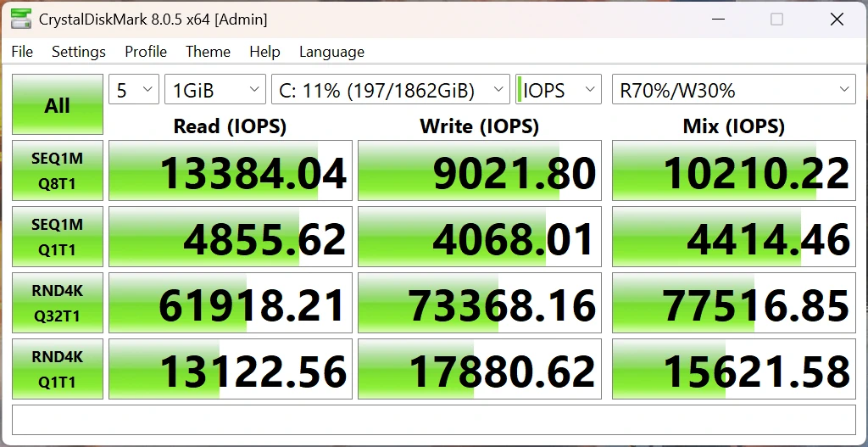Screen dimensions: 868x447
Task: Select SEQ1M Q1T1 mix value 4414.46
Action: click(x=734, y=237)
